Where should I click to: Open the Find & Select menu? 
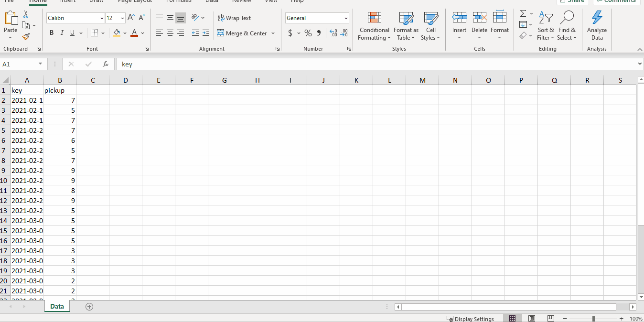click(x=567, y=26)
